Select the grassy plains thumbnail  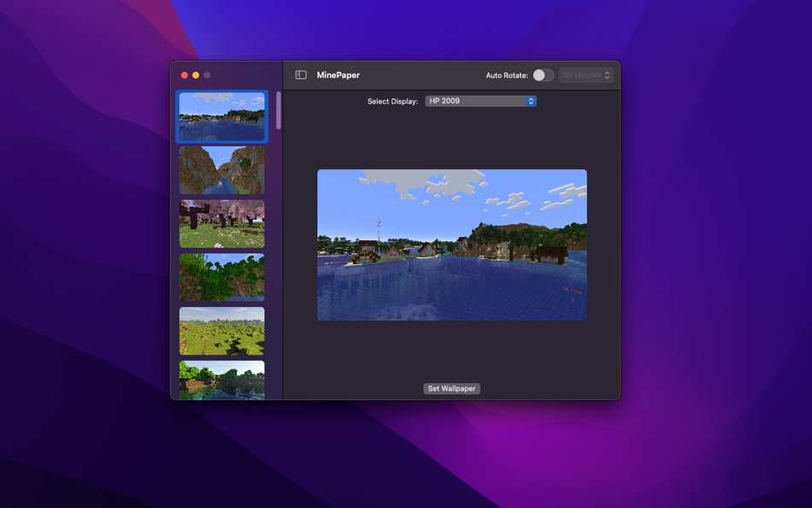221,331
